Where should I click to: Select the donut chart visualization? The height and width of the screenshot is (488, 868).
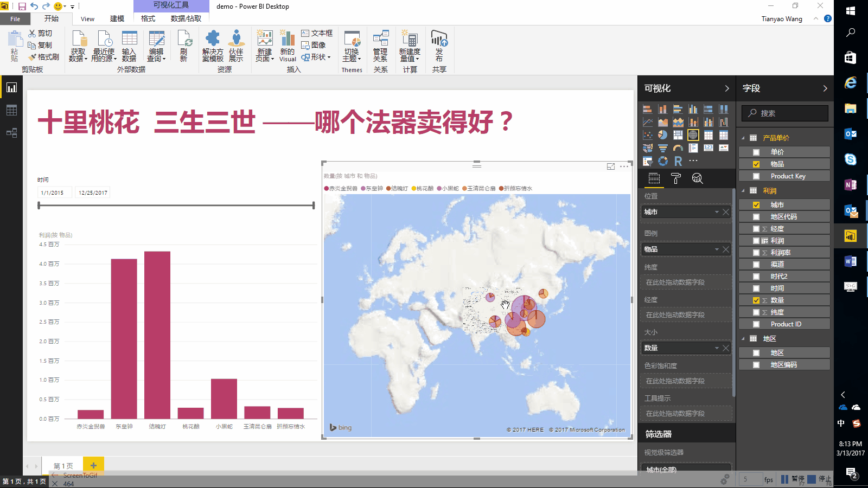point(663,161)
